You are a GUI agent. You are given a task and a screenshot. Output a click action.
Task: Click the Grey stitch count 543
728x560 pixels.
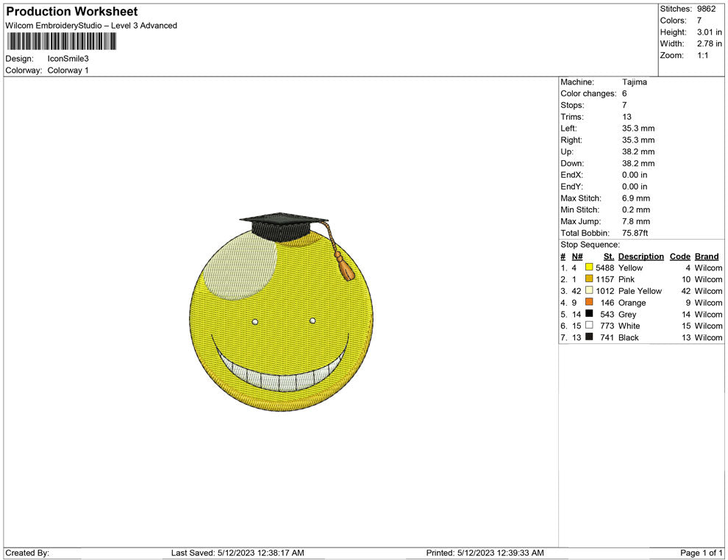[607, 314]
